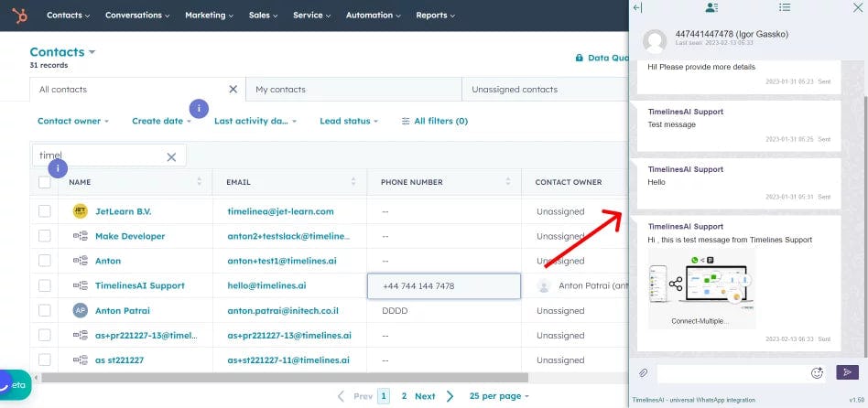Click hello@timelines.ai email link
868x408 pixels.
266,285
